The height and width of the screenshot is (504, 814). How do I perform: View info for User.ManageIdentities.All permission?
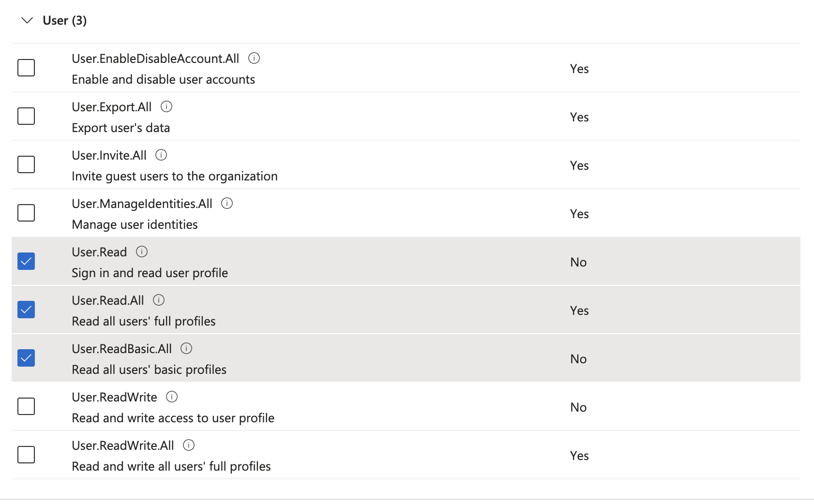point(227,203)
